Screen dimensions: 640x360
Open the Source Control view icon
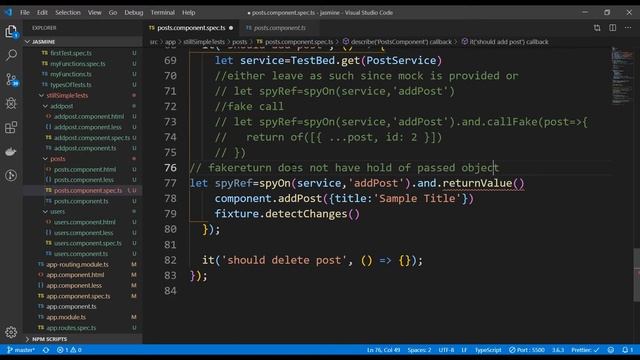pos(11,79)
